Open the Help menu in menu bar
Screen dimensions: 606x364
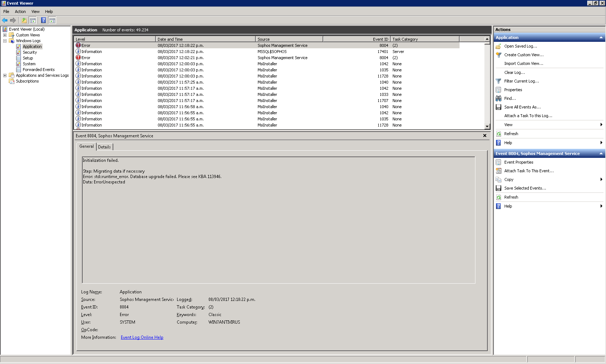click(x=49, y=12)
